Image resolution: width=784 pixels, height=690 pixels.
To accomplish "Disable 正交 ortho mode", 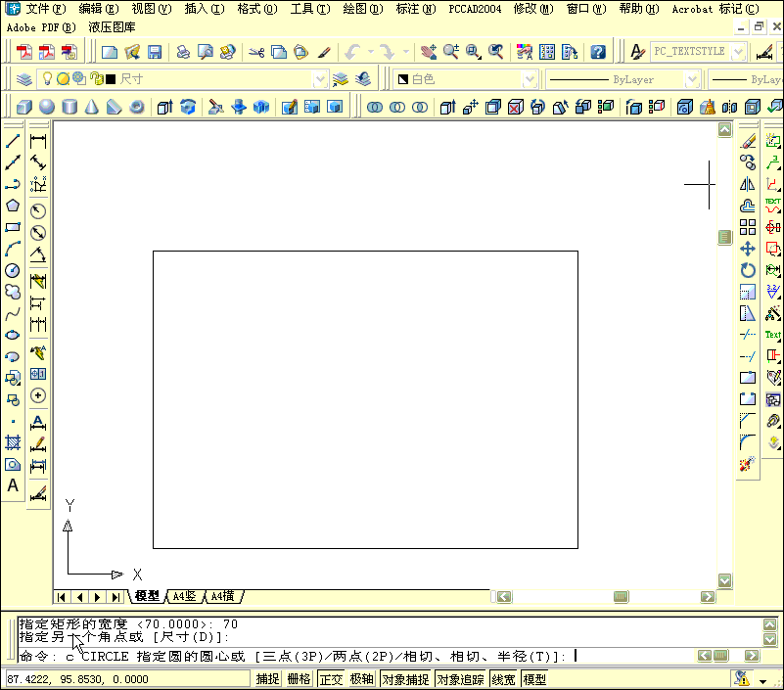I will click(x=330, y=678).
